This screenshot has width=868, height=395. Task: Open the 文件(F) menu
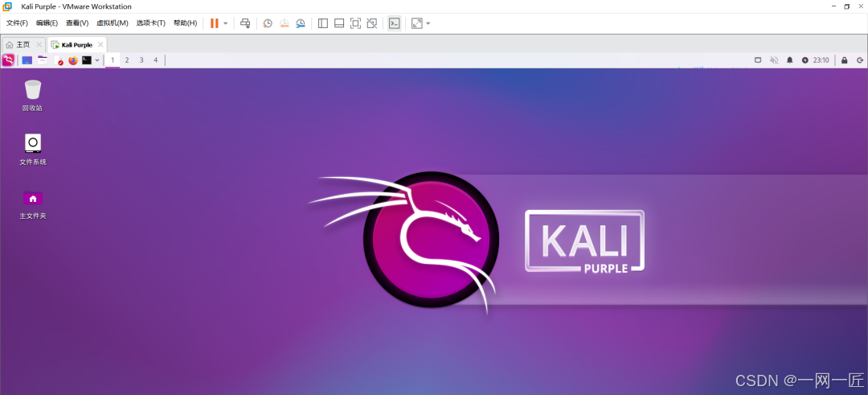point(17,23)
